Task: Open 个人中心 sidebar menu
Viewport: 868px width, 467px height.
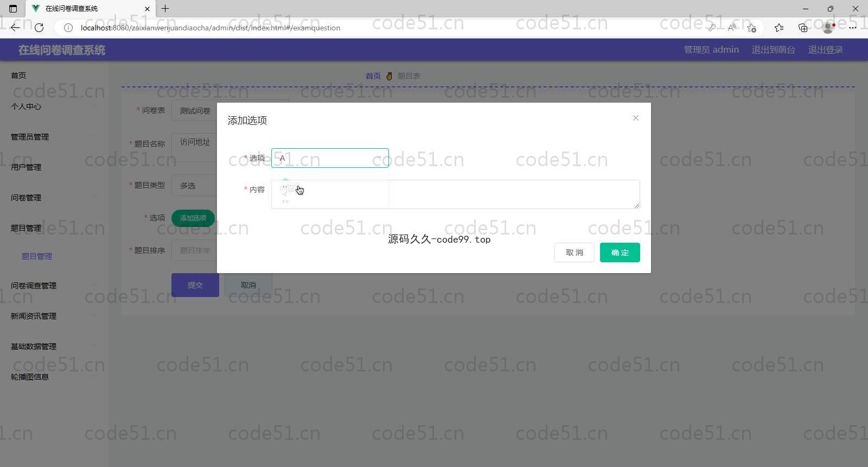Action: [x=26, y=106]
